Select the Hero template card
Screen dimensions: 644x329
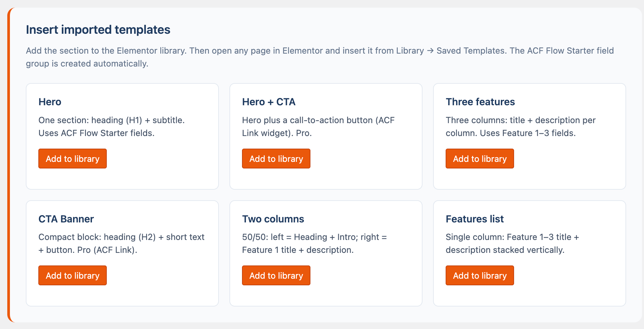122,136
